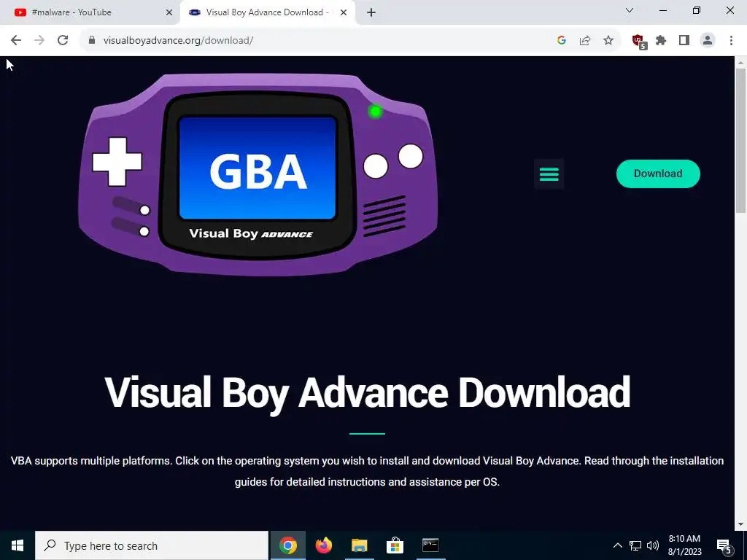The height and width of the screenshot is (560, 747).
Task: Toggle the browser side panel
Action: coord(684,41)
